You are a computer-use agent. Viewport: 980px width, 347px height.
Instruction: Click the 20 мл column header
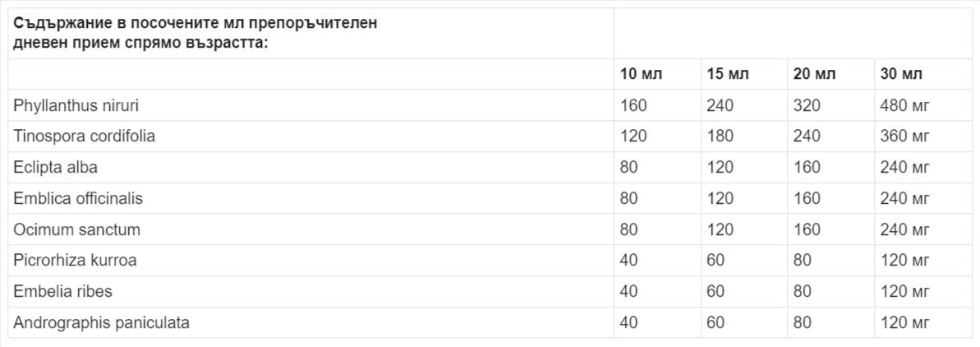[x=814, y=74]
